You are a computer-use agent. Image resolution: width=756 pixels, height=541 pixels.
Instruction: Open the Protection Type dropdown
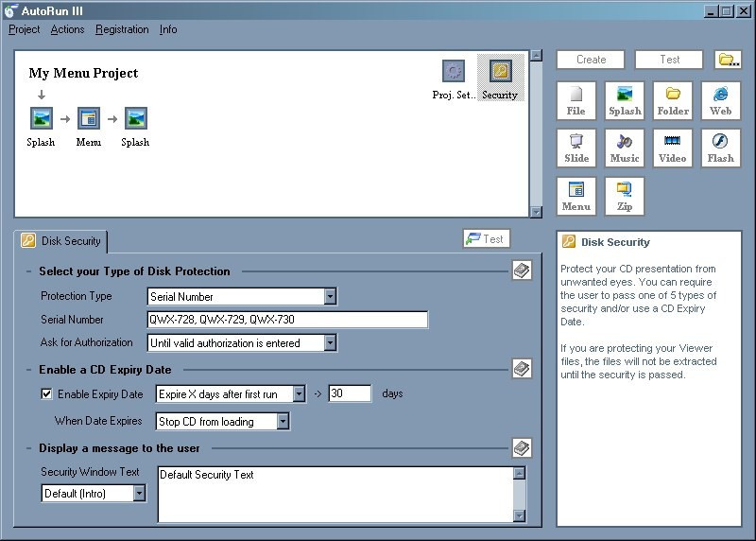point(330,296)
